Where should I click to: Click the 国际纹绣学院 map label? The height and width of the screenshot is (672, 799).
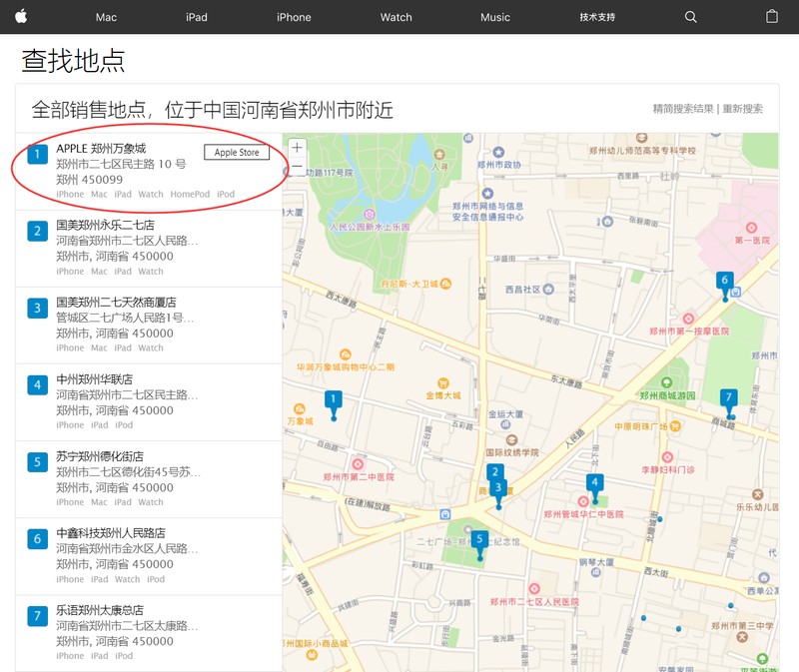click(511, 452)
